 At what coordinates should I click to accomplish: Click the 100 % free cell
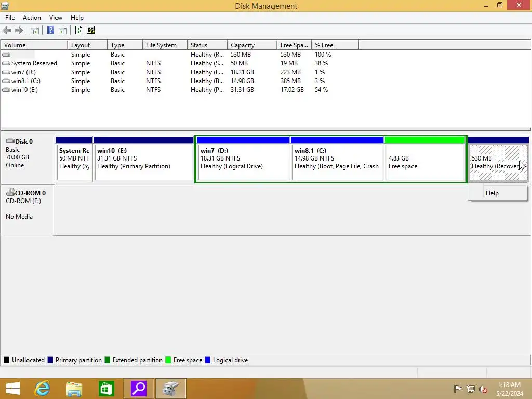[323, 55]
